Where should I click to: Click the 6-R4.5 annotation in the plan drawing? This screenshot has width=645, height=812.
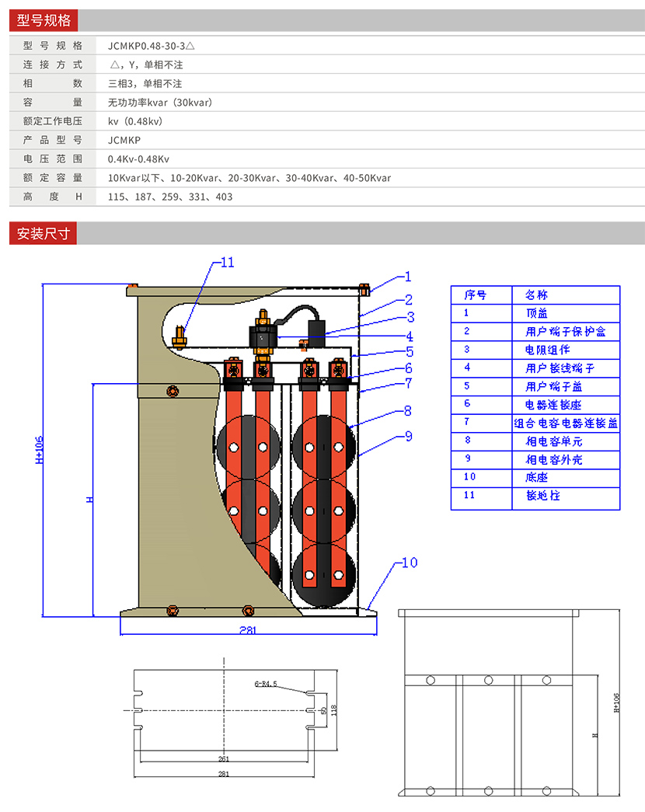point(266,684)
